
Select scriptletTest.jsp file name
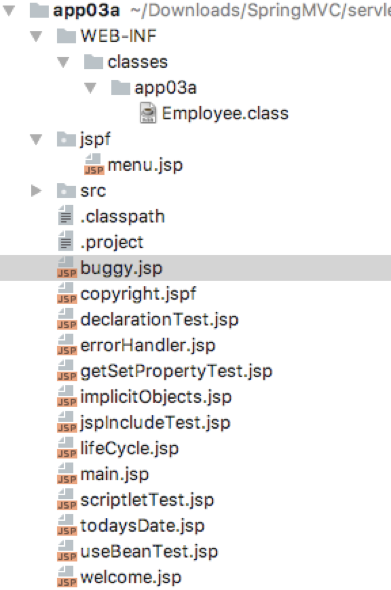click(x=147, y=500)
